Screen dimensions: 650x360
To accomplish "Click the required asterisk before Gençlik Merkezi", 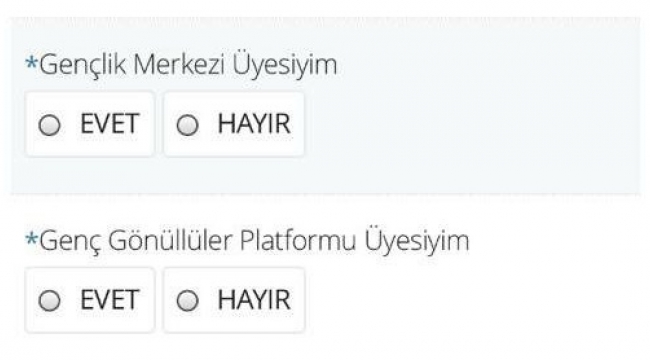I will pyautogui.click(x=32, y=64).
